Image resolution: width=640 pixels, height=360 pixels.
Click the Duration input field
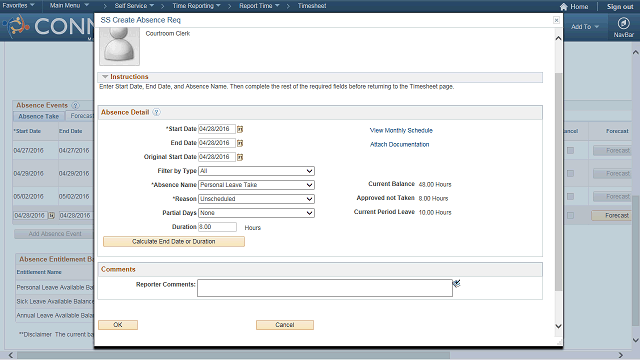(x=217, y=227)
